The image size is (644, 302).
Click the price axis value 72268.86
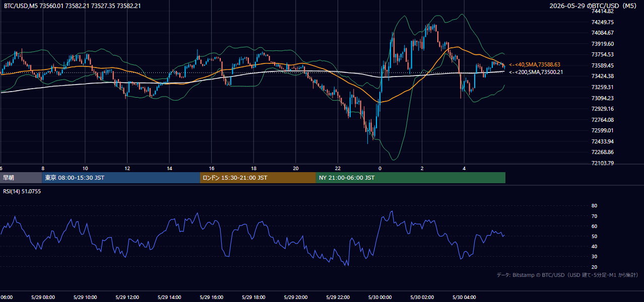pyautogui.click(x=602, y=152)
